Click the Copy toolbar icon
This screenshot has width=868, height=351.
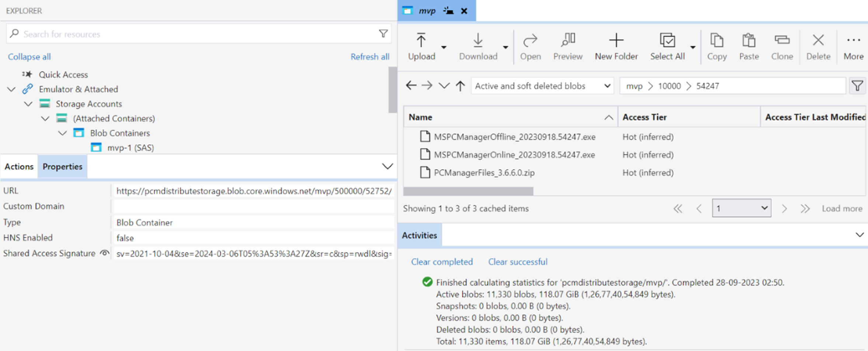pos(716,41)
